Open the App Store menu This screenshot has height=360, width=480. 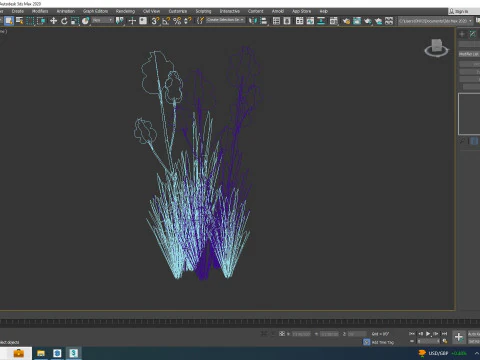coord(301,11)
